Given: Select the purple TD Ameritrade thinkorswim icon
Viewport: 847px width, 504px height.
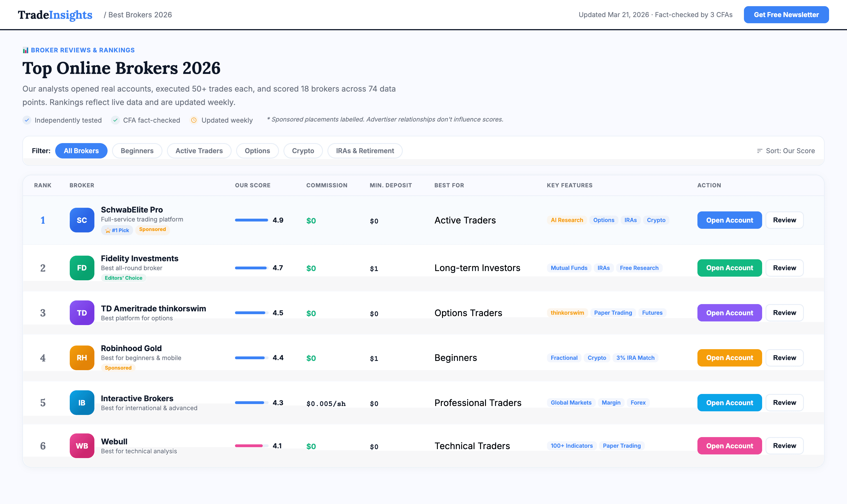Looking at the screenshot, I should [82, 313].
